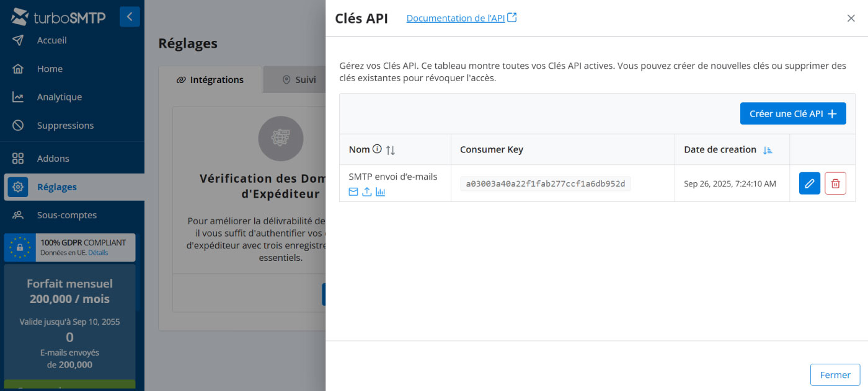Select the Consumer Key value text
Image resolution: width=868 pixels, height=391 pixels.
coord(545,183)
